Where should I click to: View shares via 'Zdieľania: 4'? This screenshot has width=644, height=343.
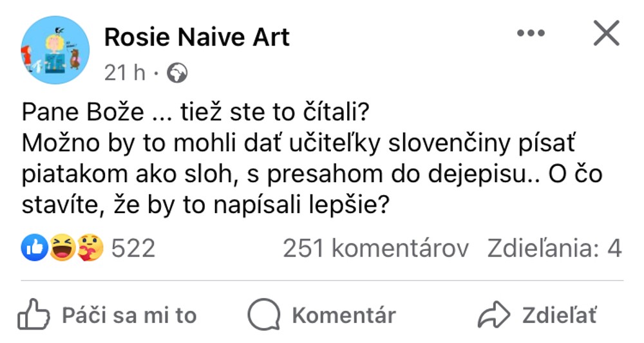(554, 248)
